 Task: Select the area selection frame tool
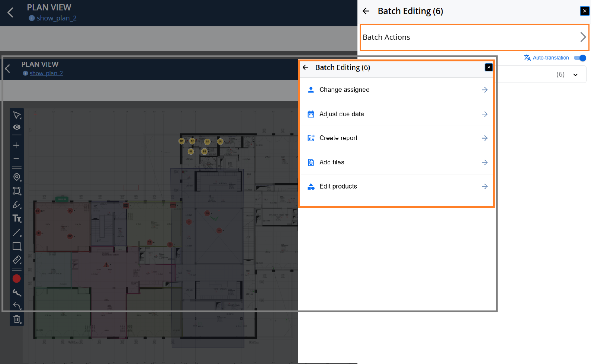pyautogui.click(x=17, y=191)
